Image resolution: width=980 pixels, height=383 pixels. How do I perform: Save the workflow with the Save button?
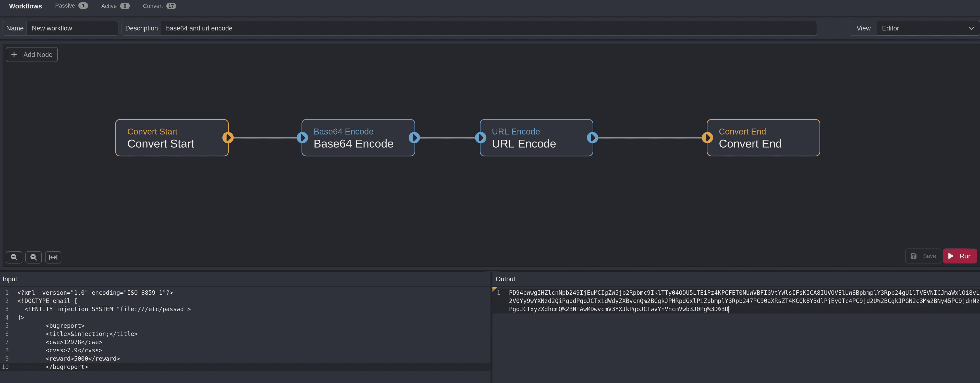[x=923, y=256]
